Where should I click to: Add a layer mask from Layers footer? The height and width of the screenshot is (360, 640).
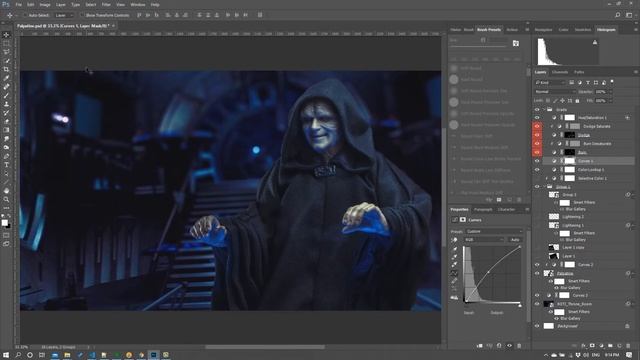592,346
